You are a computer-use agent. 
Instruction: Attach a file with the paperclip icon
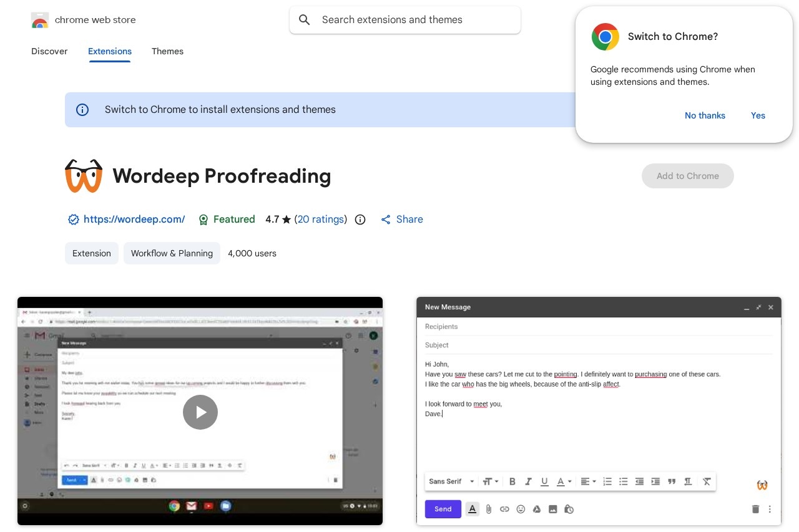click(x=489, y=509)
